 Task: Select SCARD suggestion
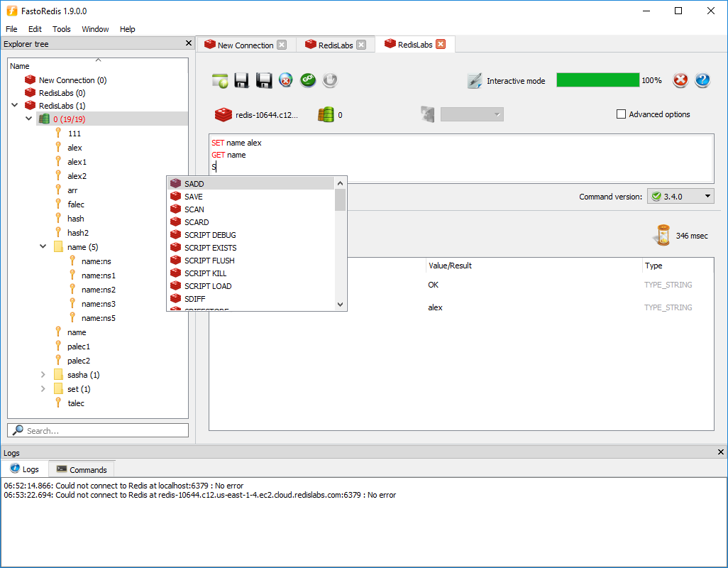(250, 222)
